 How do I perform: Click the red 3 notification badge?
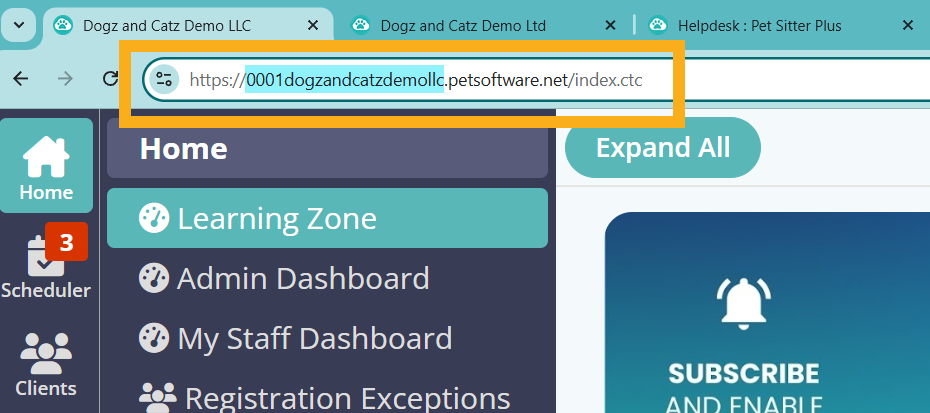66,242
